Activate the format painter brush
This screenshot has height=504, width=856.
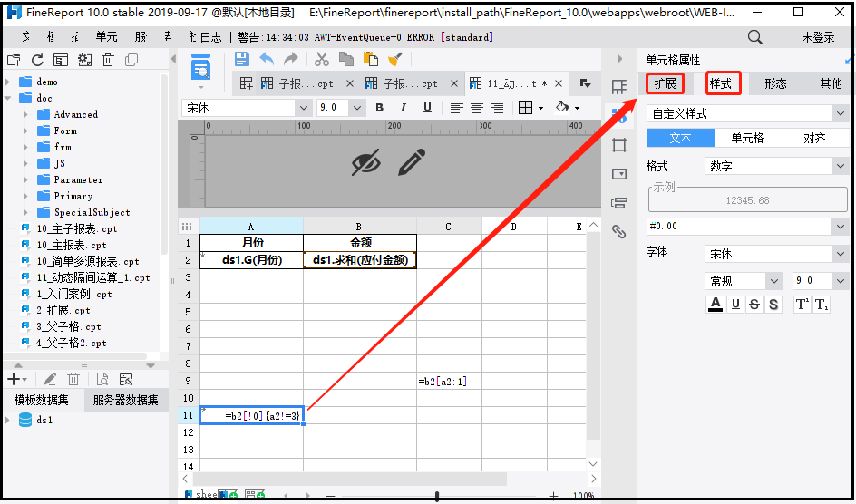click(x=394, y=59)
